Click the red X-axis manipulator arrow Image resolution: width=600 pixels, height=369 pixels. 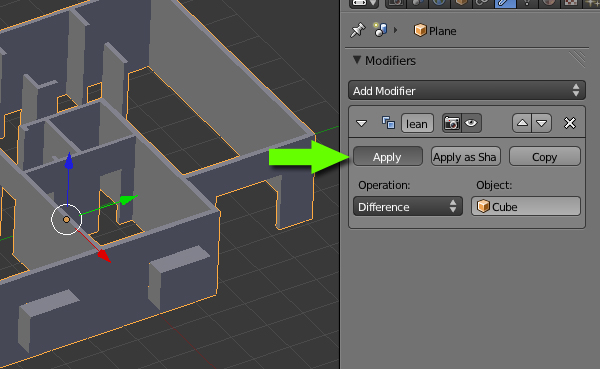(103, 256)
